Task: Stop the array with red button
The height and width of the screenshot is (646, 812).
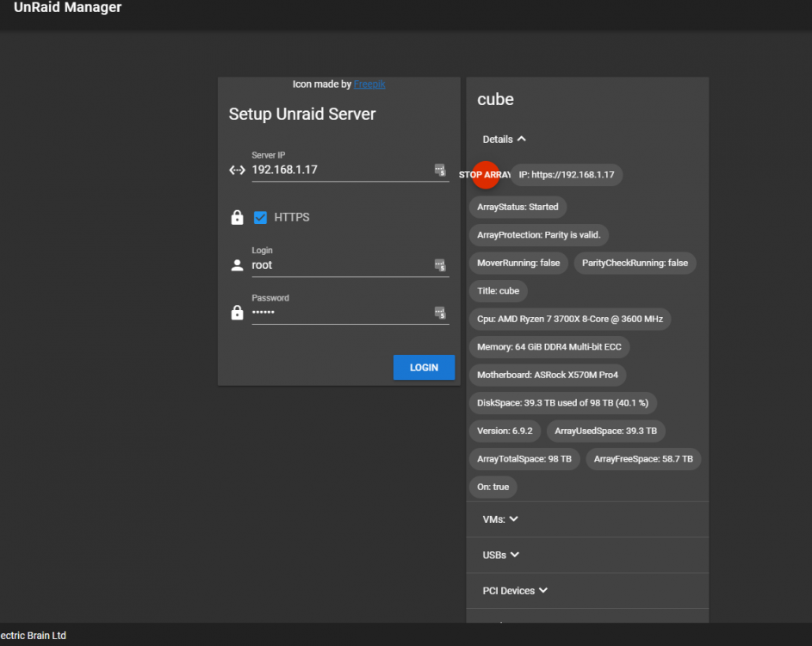Action: 486,175
